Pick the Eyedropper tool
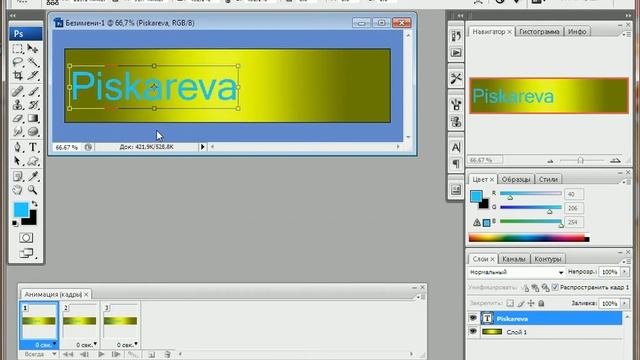The width and height of the screenshot is (640, 360). coord(33,176)
